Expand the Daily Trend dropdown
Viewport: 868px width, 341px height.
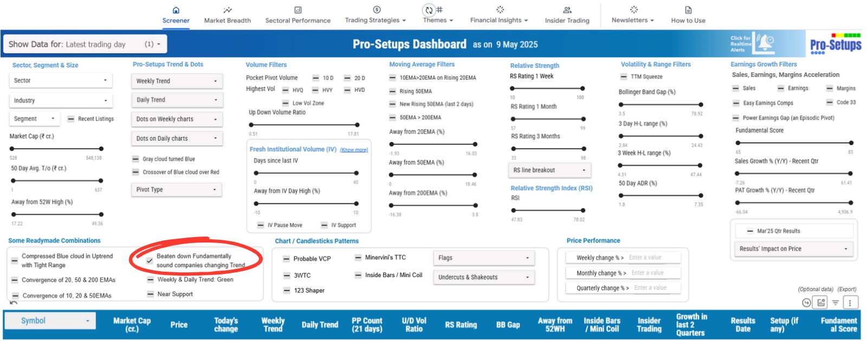point(177,100)
